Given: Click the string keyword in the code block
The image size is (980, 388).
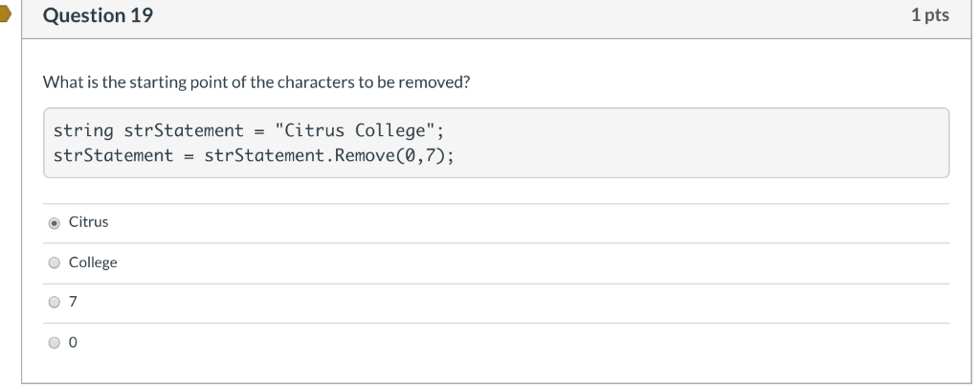Looking at the screenshot, I should click(x=83, y=131).
